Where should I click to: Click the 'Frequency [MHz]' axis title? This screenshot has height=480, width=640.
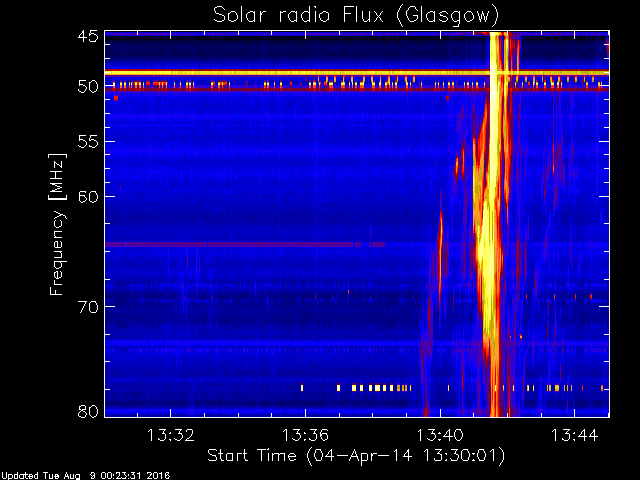57,224
